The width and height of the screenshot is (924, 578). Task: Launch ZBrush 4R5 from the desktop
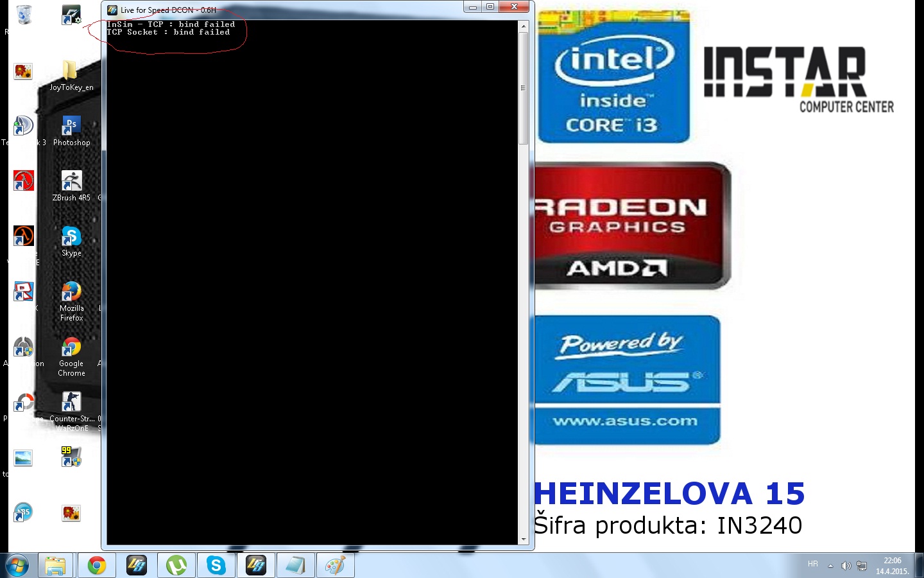click(71, 186)
